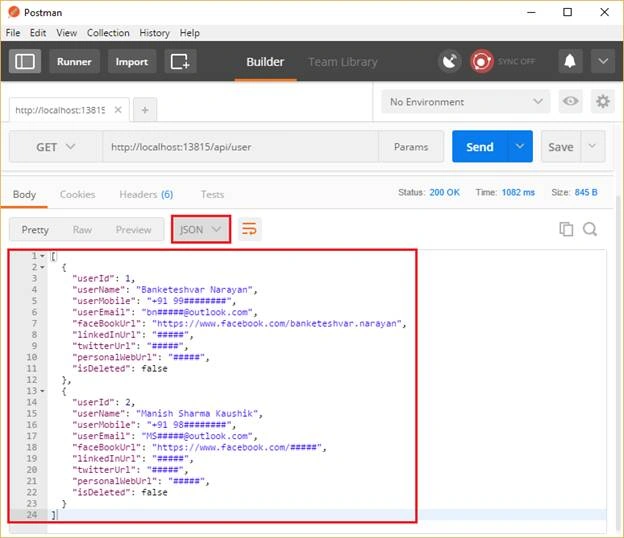Minimize the Postman window

pyautogui.click(x=531, y=12)
